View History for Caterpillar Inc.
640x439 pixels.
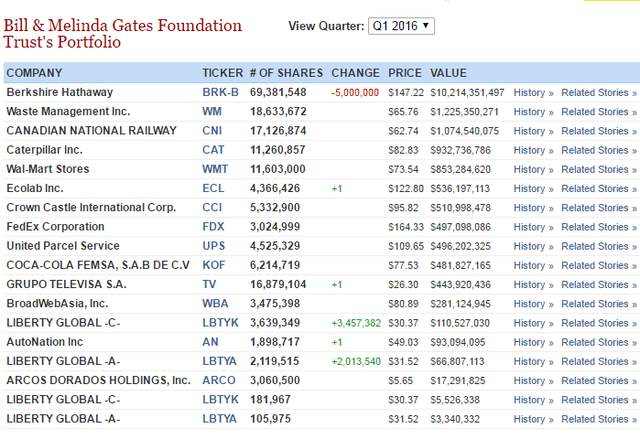[533, 150]
